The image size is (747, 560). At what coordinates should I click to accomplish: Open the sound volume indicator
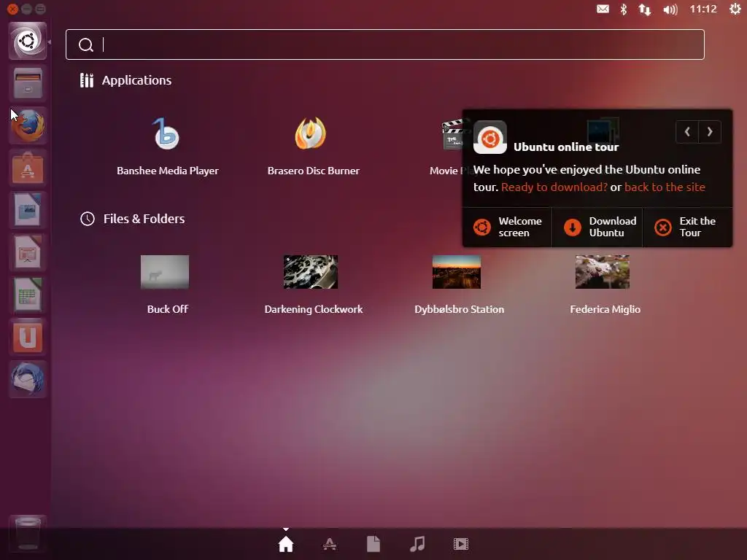coord(670,9)
